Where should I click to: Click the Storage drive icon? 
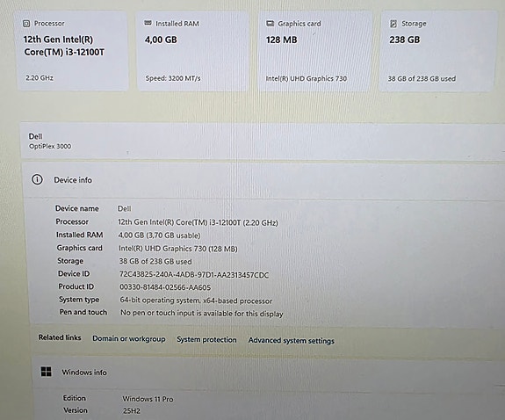(x=393, y=24)
